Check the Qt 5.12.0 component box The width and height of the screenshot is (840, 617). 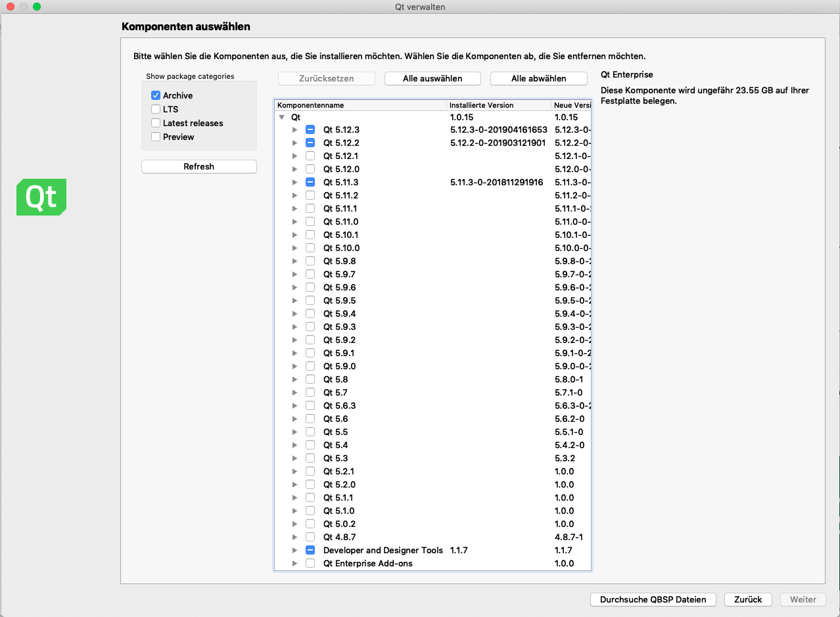(x=310, y=169)
